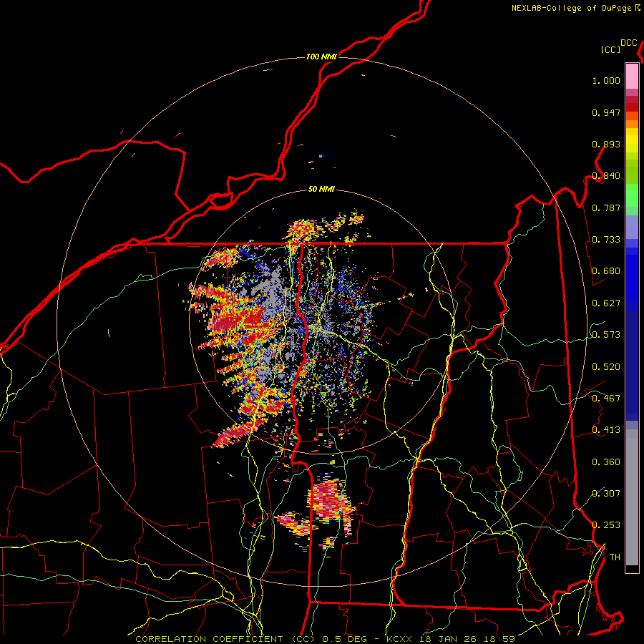The width and height of the screenshot is (644, 644).
Task: Select the 0.253 color scale value
Action: click(606, 525)
